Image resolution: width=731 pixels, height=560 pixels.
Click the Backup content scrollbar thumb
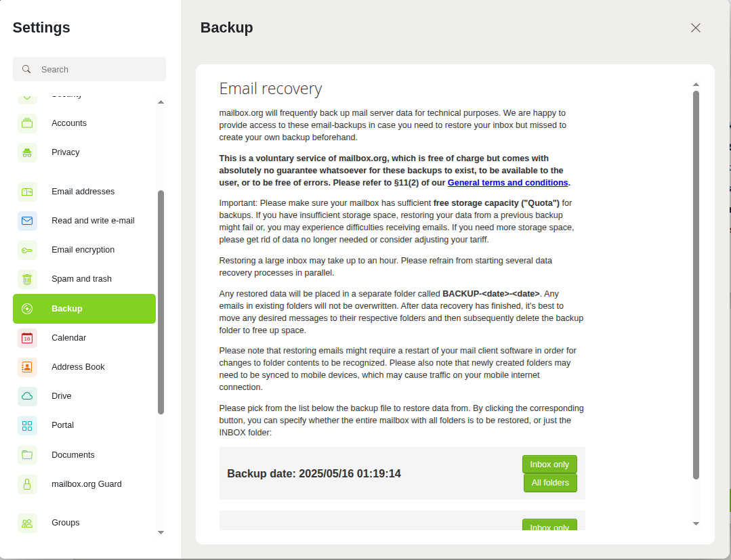[696, 284]
